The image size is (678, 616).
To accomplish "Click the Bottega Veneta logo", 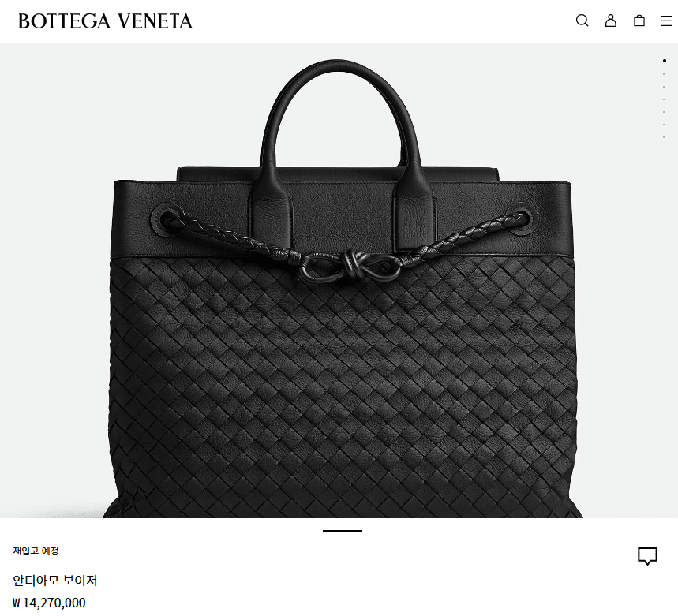I will [105, 21].
